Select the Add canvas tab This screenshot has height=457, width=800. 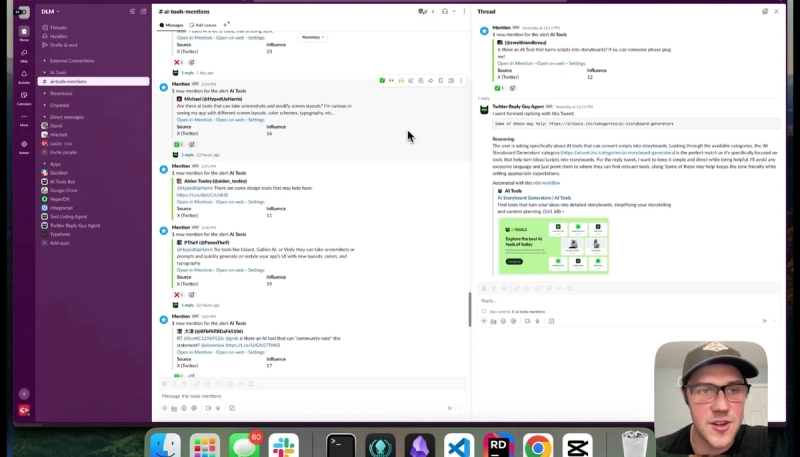(203, 25)
